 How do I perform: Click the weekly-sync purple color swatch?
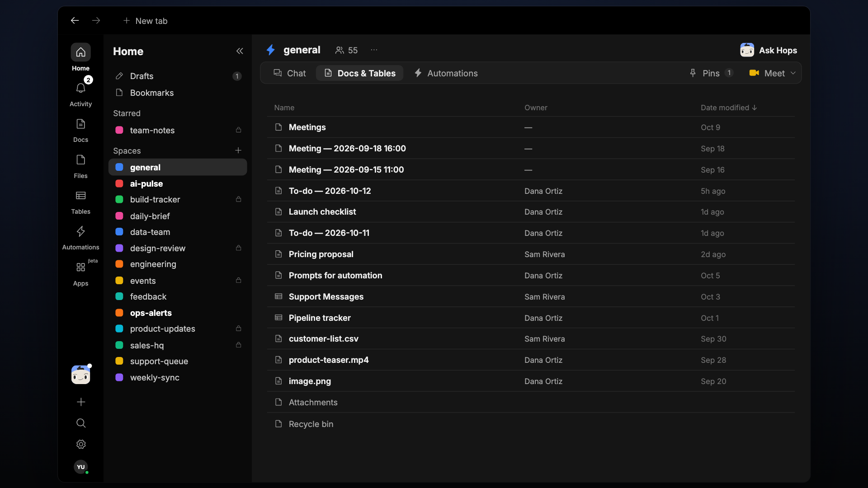point(119,377)
